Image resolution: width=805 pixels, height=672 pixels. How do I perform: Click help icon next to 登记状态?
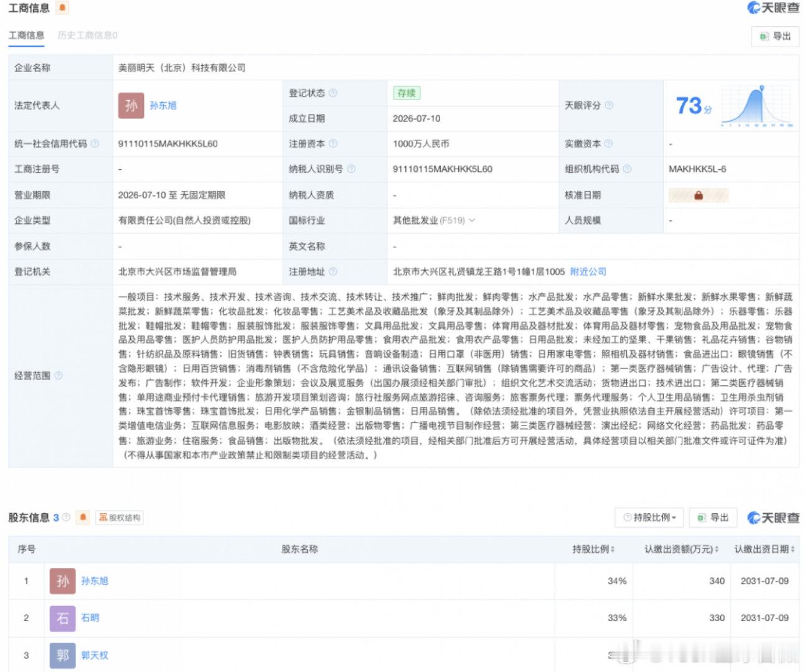(x=333, y=93)
